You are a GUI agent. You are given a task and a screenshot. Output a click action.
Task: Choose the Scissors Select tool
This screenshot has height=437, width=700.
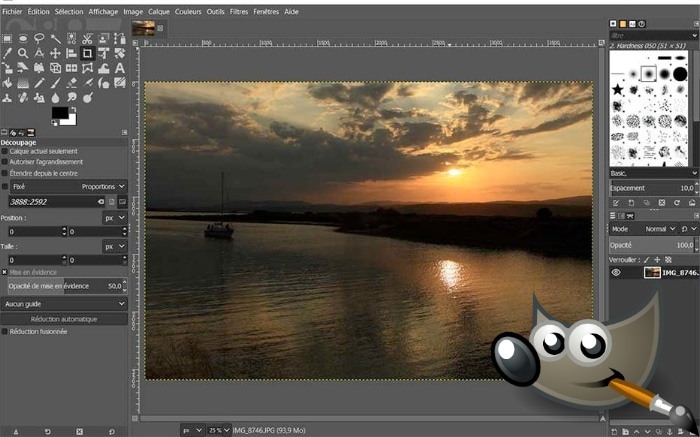click(88, 39)
